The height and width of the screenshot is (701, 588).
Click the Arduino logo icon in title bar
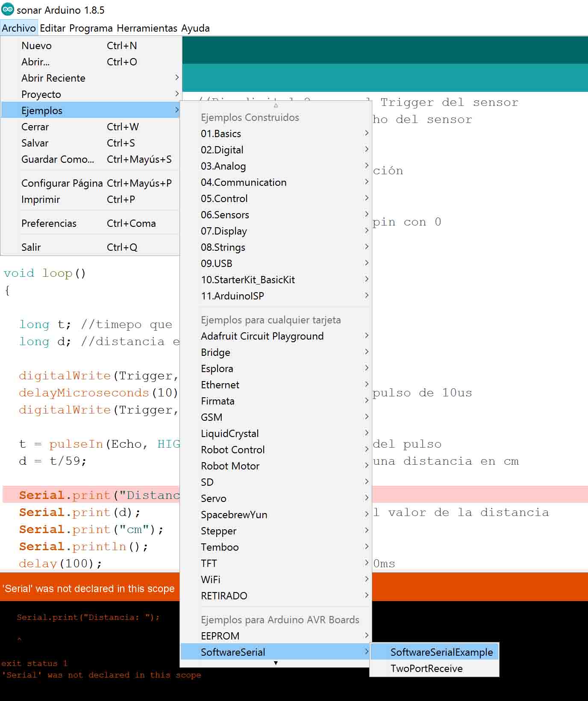[8, 9]
